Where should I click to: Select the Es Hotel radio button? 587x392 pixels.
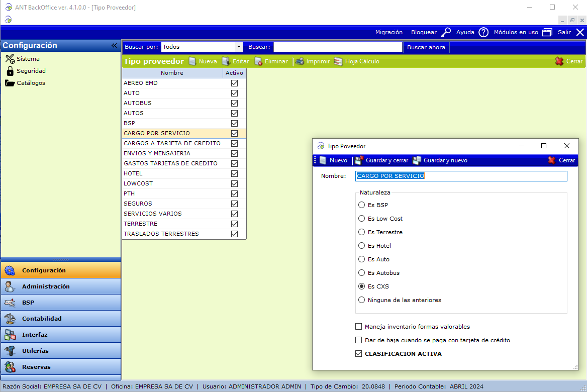tap(361, 246)
